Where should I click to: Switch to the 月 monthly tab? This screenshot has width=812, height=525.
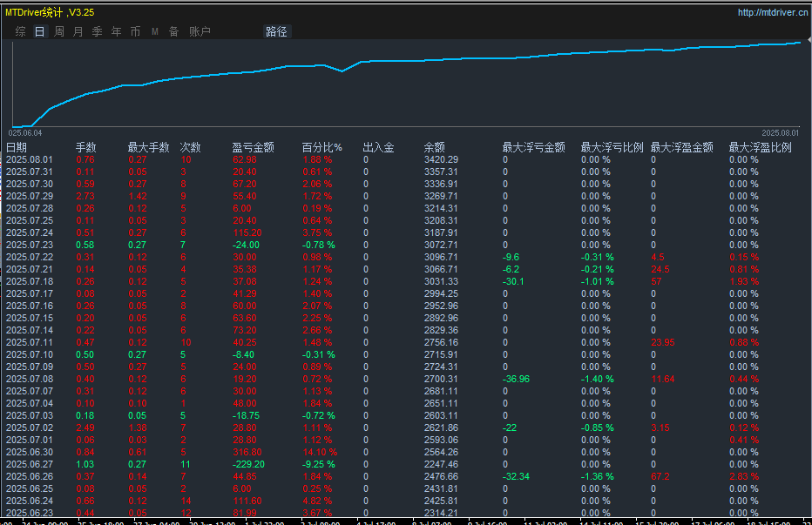pos(78,31)
